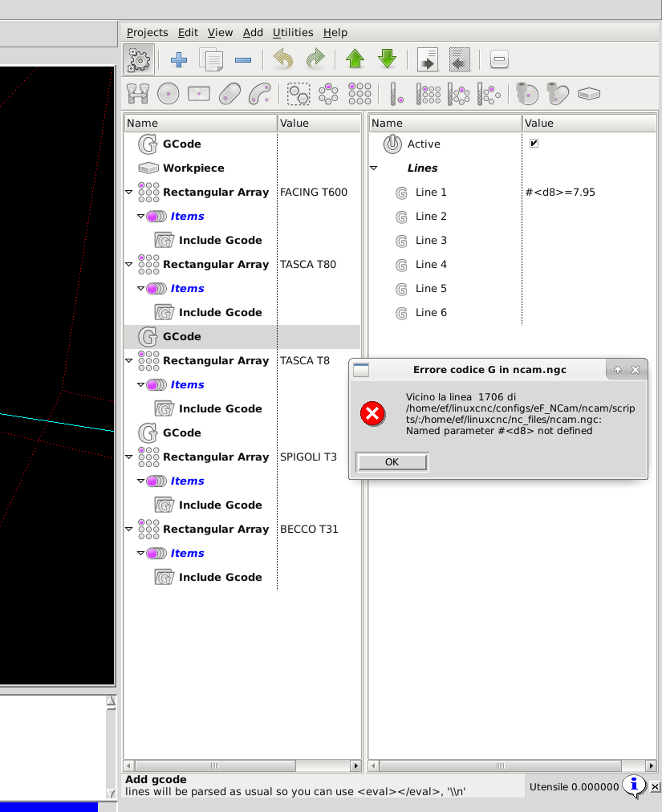
Task: Open the Add menu
Action: 253,33
